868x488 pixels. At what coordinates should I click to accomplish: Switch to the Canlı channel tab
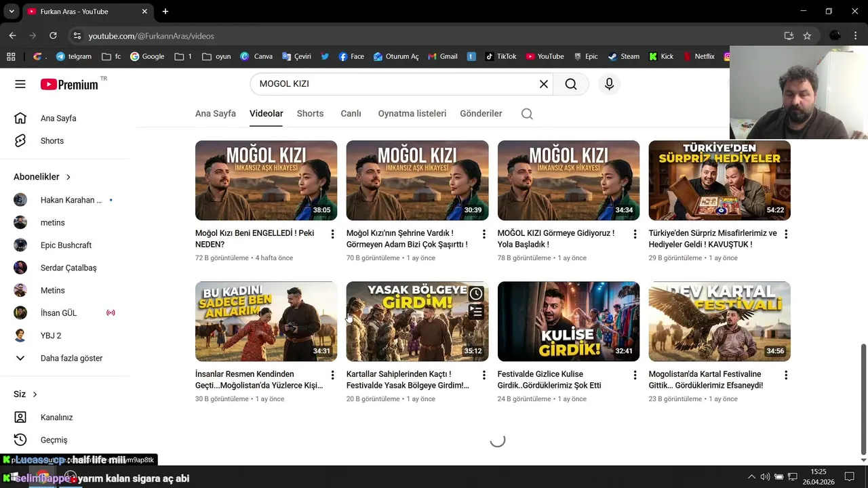[x=351, y=114]
